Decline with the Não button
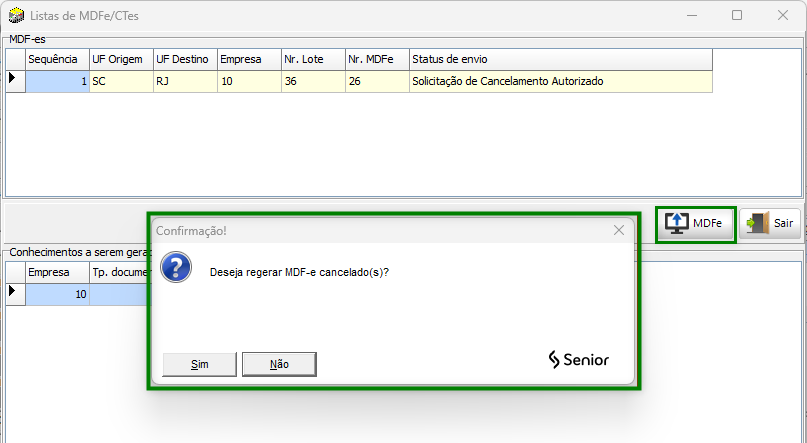The width and height of the screenshot is (807, 443). click(x=279, y=364)
